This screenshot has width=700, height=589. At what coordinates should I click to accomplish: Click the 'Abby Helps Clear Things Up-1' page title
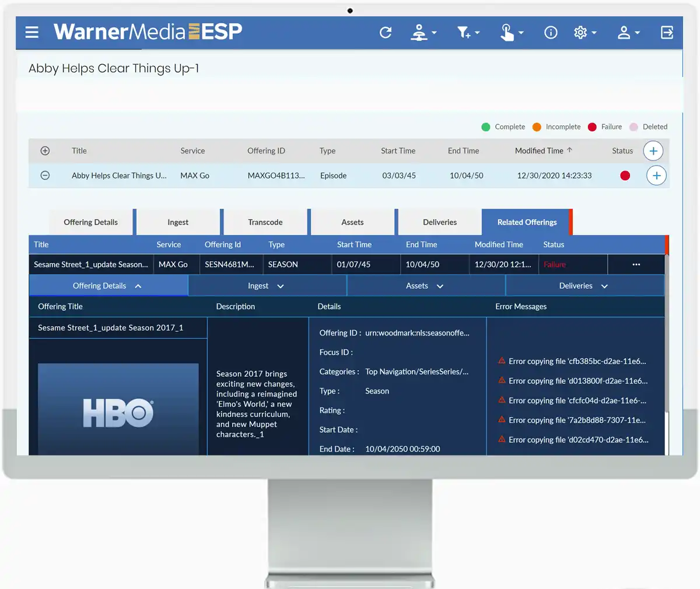(x=114, y=68)
